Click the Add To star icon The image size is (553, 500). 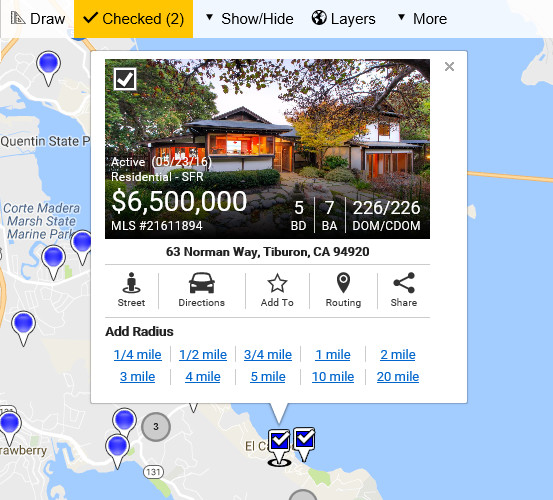(x=277, y=290)
